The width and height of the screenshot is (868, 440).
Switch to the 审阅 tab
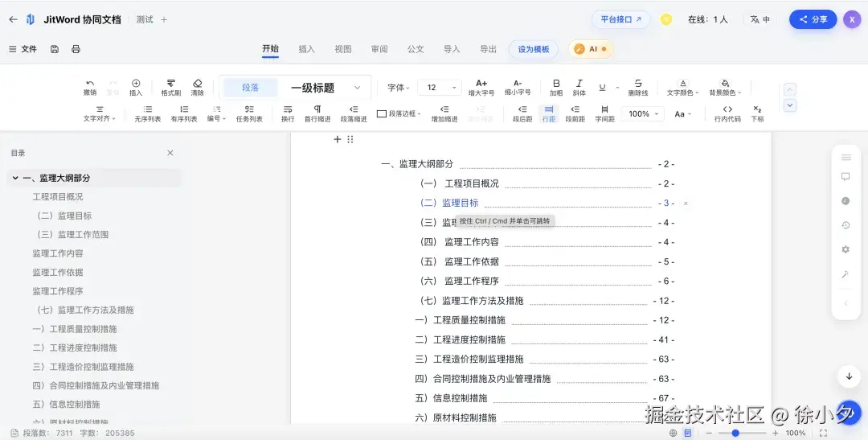pyautogui.click(x=379, y=49)
